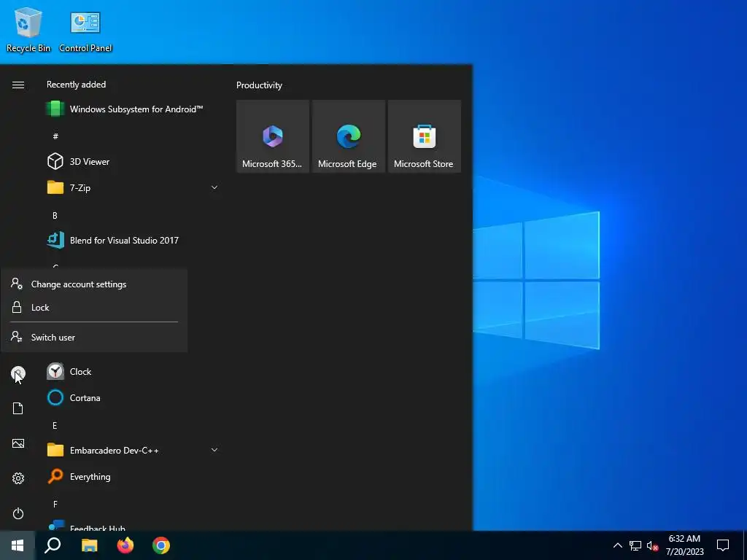Open the 7-Zip folder entry

132,187
